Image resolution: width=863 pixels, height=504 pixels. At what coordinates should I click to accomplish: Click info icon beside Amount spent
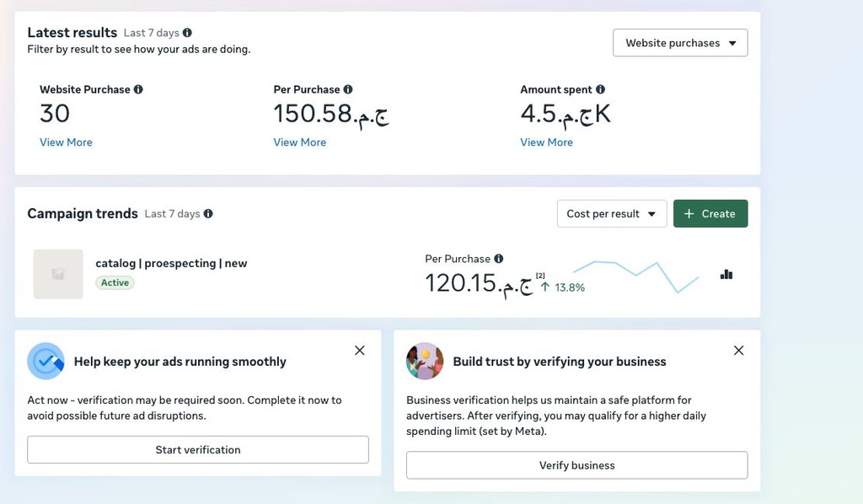click(x=600, y=89)
